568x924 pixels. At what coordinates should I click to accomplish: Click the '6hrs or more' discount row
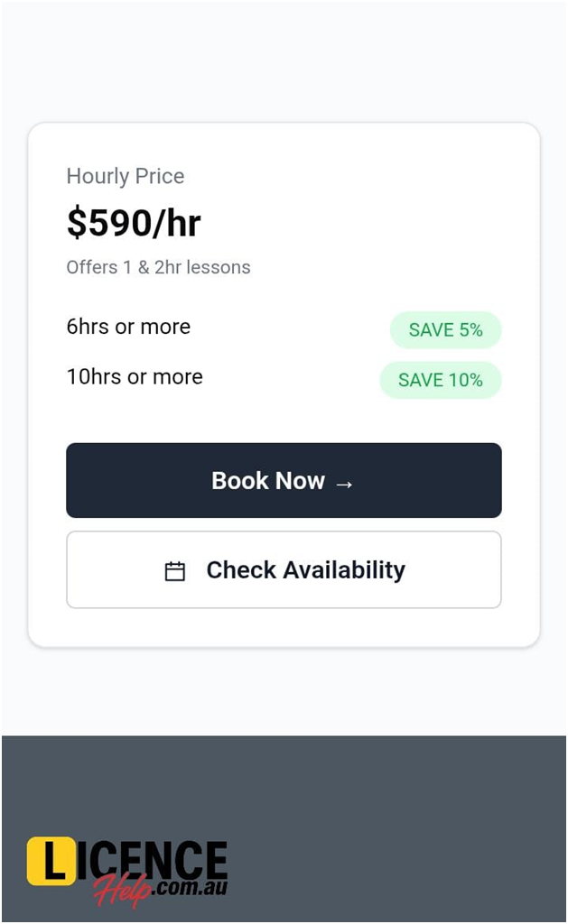pyautogui.click(x=128, y=327)
